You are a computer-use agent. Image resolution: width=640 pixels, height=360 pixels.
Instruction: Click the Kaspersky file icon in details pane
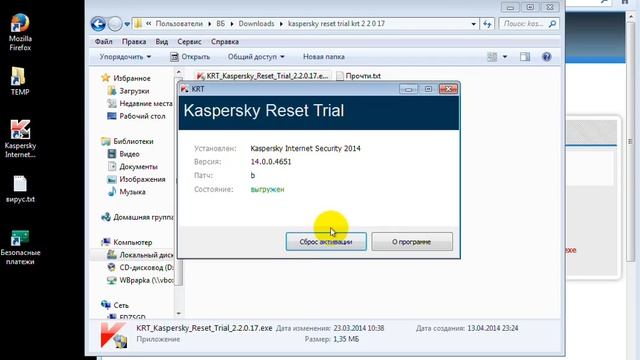pyautogui.click(x=115, y=335)
